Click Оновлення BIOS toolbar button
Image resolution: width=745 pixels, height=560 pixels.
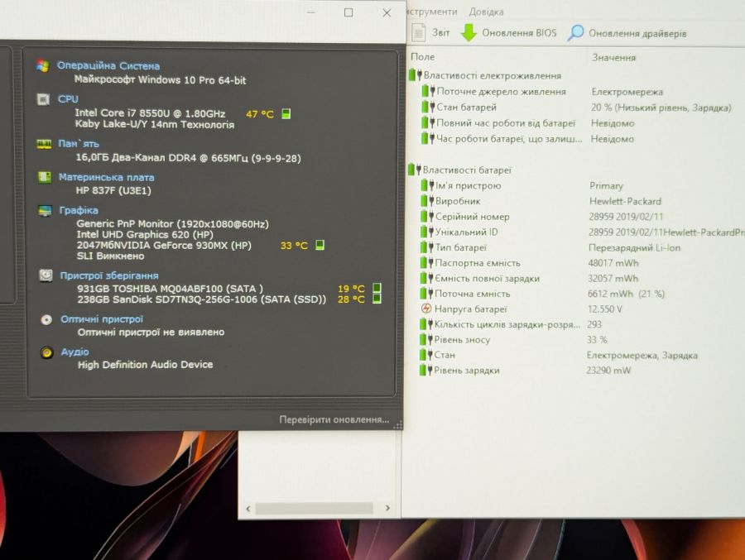pyautogui.click(x=509, y=33)
